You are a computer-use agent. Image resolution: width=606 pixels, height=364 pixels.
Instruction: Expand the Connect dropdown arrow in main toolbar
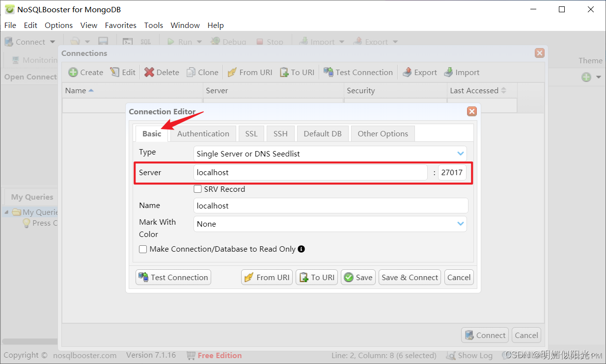(x=53, y=42)
